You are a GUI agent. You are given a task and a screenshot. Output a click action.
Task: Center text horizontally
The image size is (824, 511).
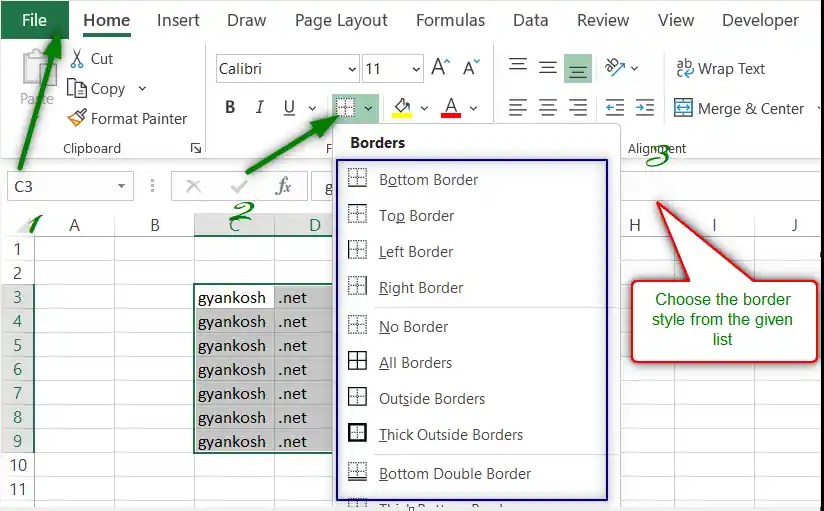(548, 108)
